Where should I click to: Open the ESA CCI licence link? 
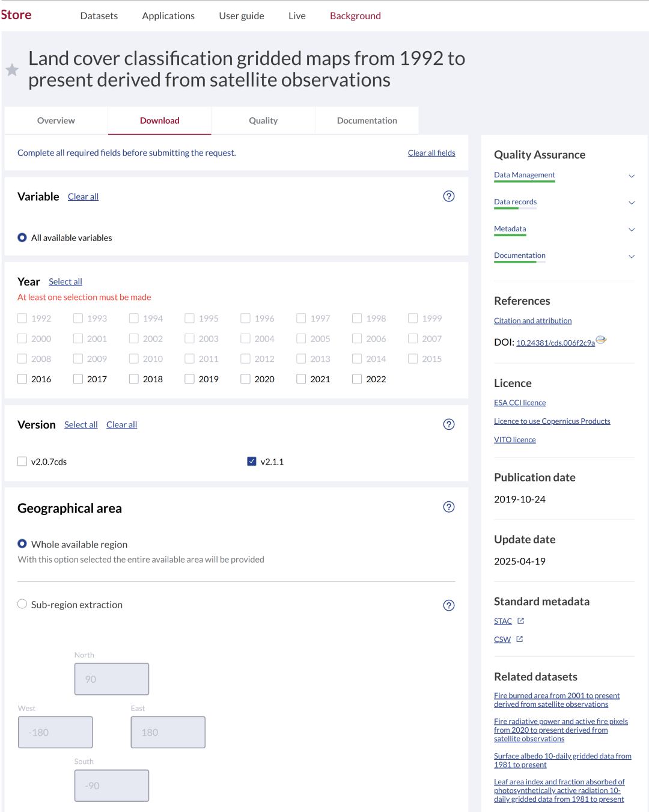pyautogui.click(x=520, y=403)
